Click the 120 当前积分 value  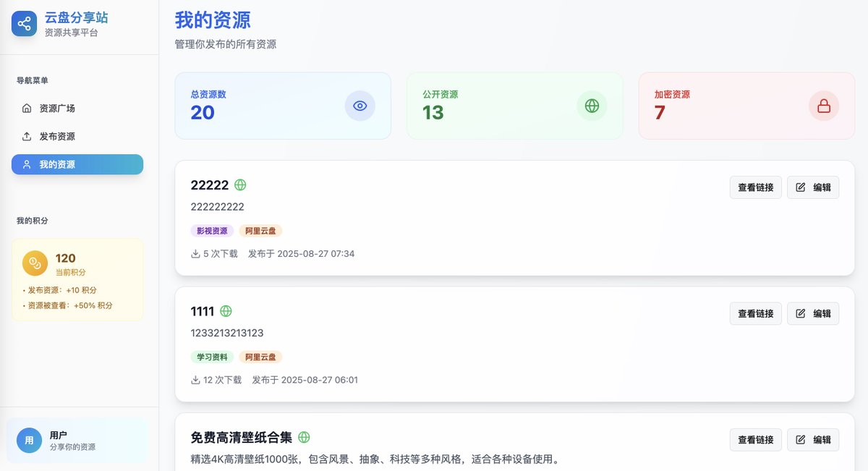pos(66,258)
